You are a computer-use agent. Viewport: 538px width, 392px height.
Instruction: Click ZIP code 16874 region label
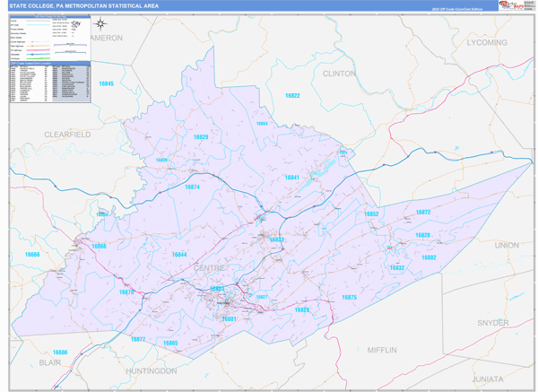point(192,187)
